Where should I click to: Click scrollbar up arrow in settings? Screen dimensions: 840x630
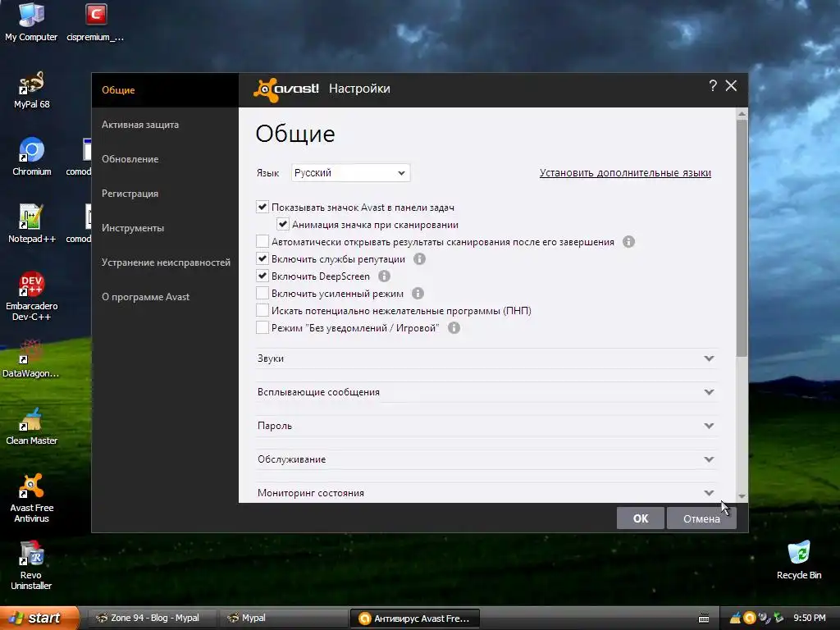coord(742,113)
